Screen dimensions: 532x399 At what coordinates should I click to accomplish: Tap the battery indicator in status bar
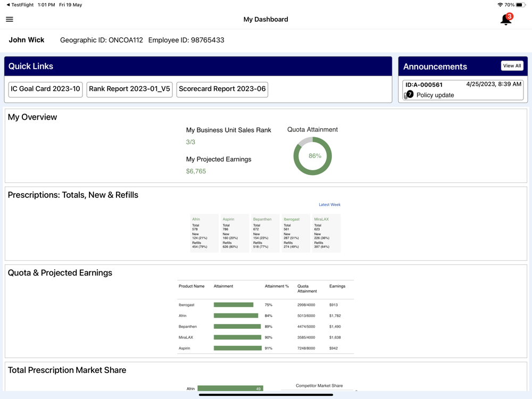(x=521, y=5)
